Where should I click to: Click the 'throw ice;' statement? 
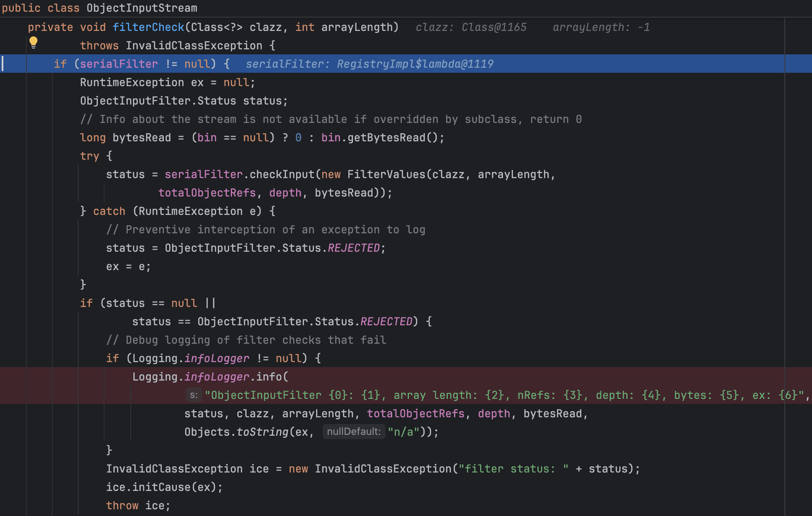tap(138, 505)
